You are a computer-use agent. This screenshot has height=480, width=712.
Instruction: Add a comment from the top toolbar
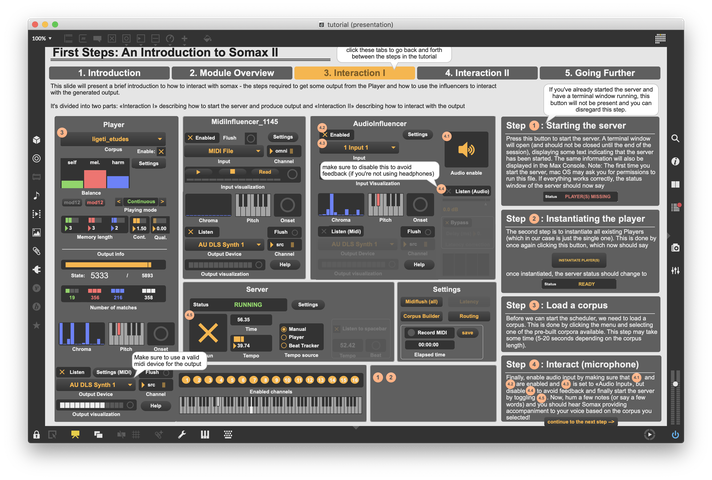tap(97, 39)
